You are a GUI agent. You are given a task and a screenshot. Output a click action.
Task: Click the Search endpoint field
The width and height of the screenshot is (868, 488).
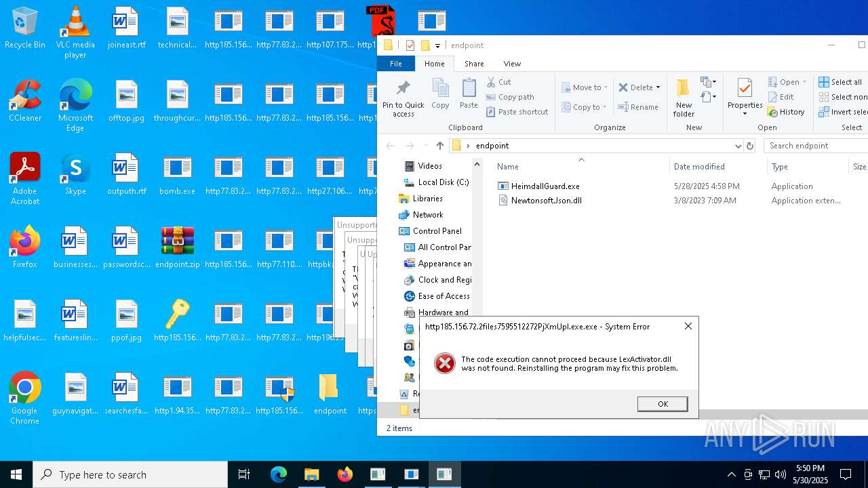816,146
